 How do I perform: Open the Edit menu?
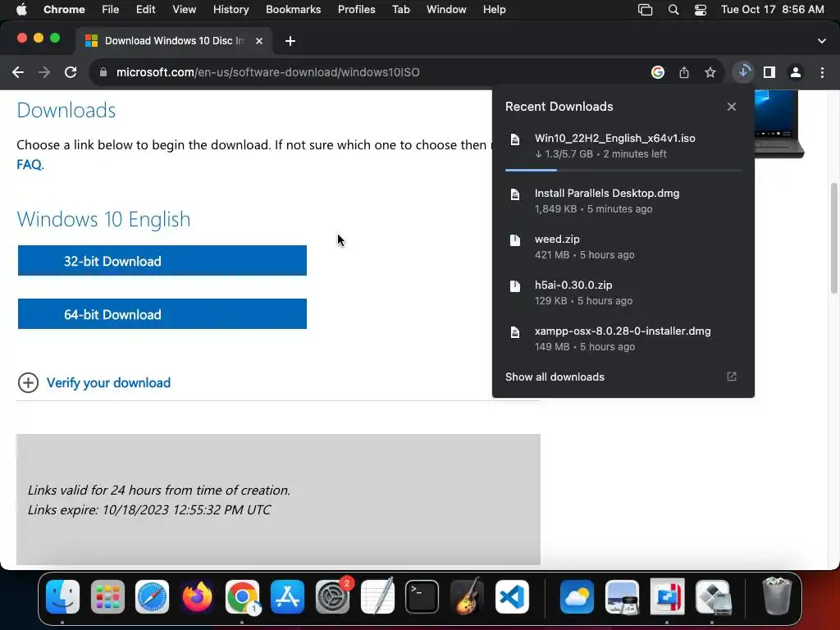[x=145, y=10]
